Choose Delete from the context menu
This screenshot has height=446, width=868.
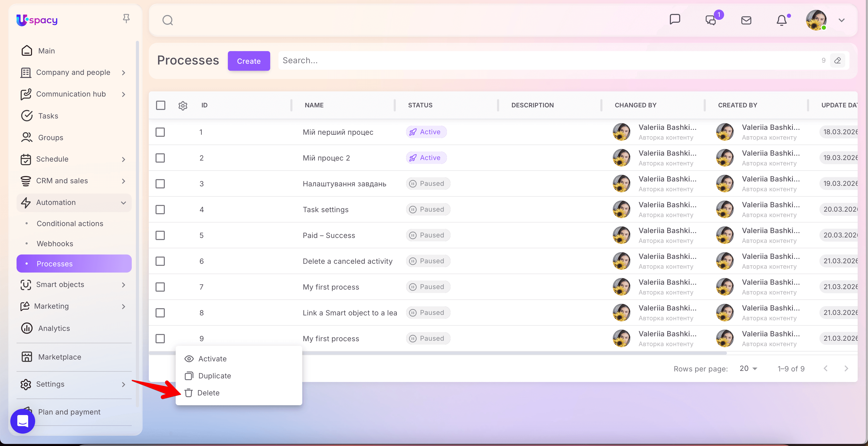[x=208, y=393]
